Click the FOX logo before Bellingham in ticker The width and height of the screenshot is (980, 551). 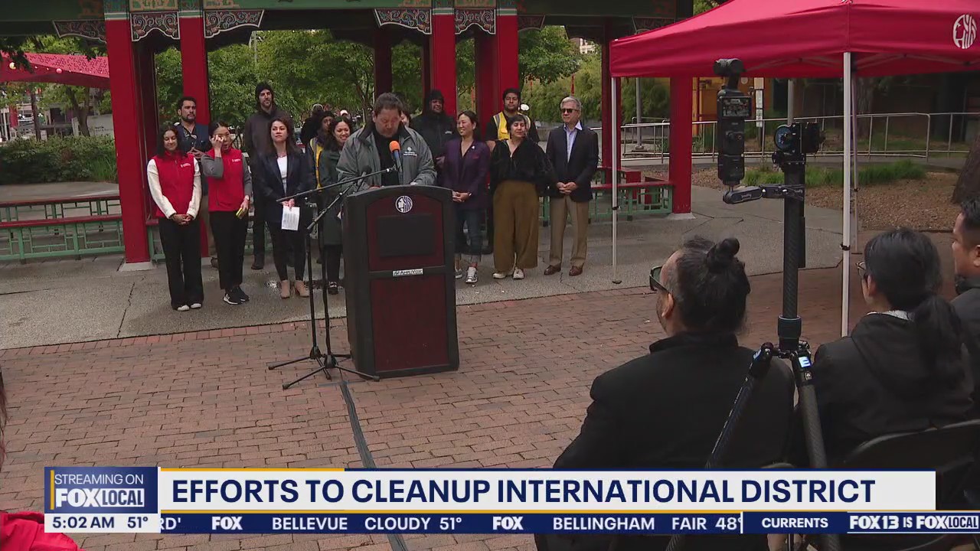click(x=508, y=523)
